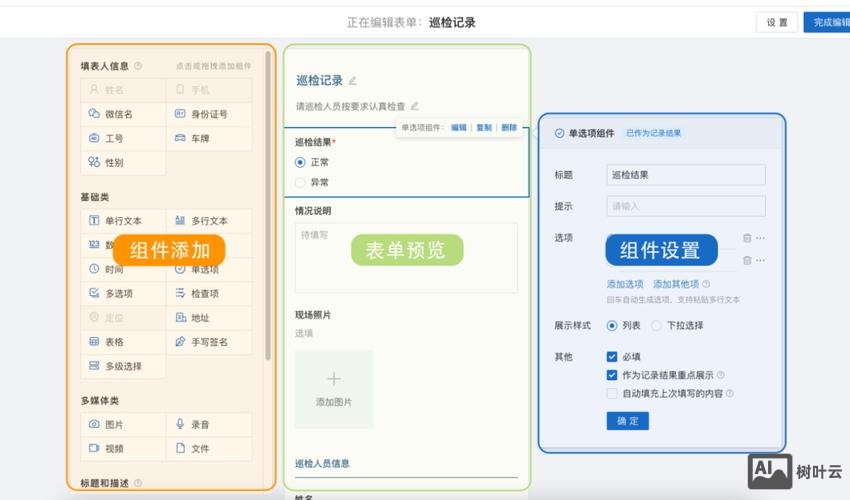The width and height of the screenshot is (850, 500).
Task: Add the 手写签名 component
Action: click(x=209, y=342)
